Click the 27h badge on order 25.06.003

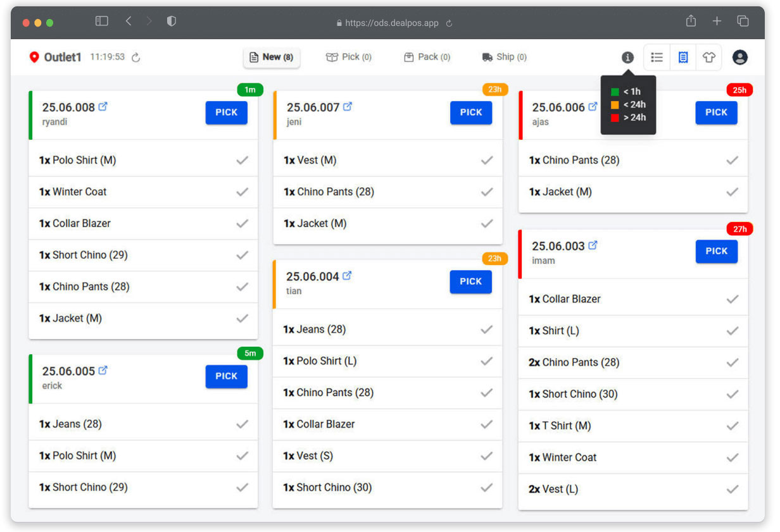[739, 228]
